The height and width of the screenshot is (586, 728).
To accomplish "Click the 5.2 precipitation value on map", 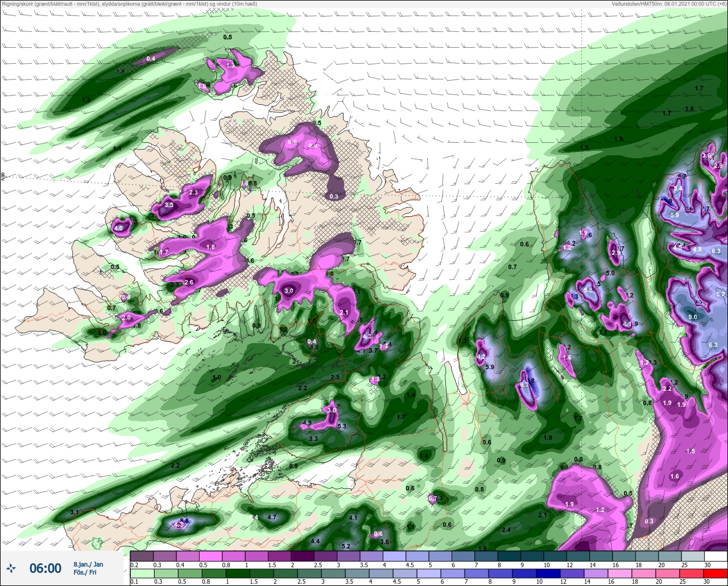I will tap(346, 546).
